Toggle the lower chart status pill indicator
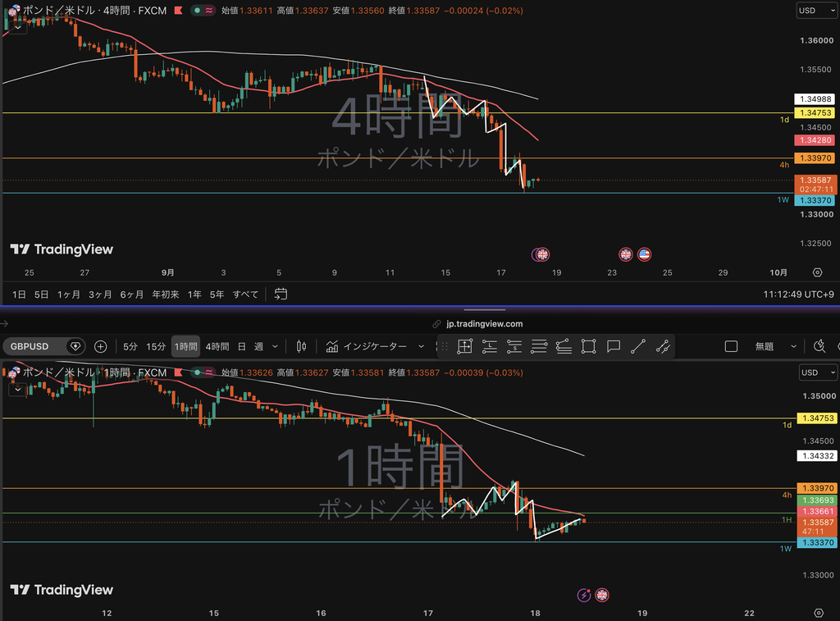Viewport: 840px width, 621px height. pyautogui.click(x=203, y=372)
